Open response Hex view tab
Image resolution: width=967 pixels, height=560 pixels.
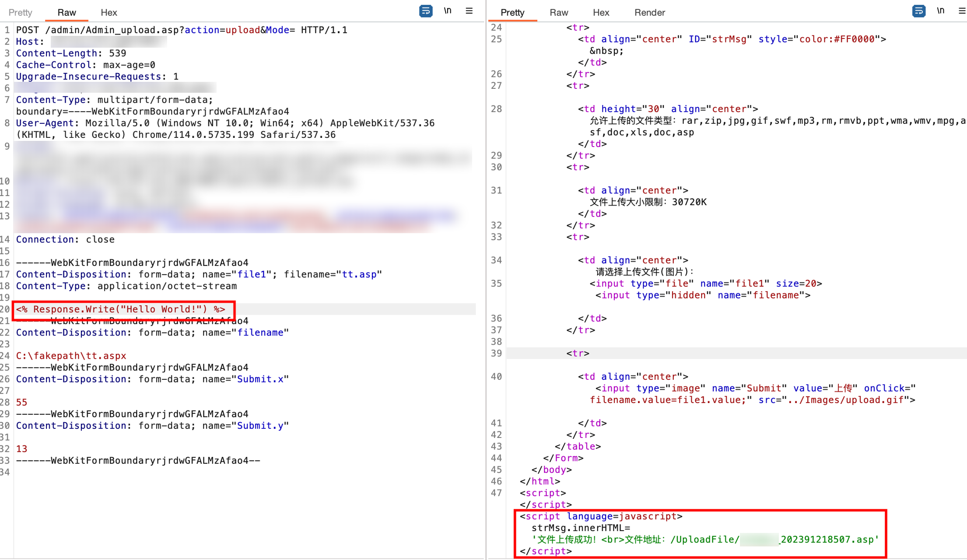click(601, 12)
